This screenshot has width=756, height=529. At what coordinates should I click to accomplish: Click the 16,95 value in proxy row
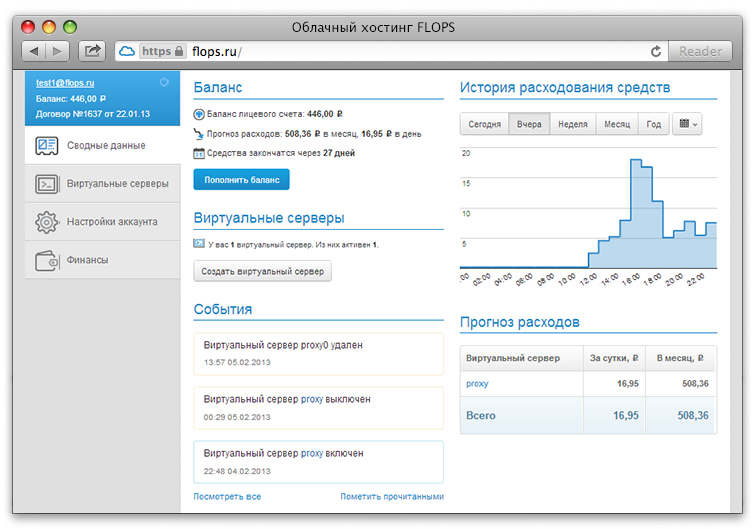coord(628,384)
